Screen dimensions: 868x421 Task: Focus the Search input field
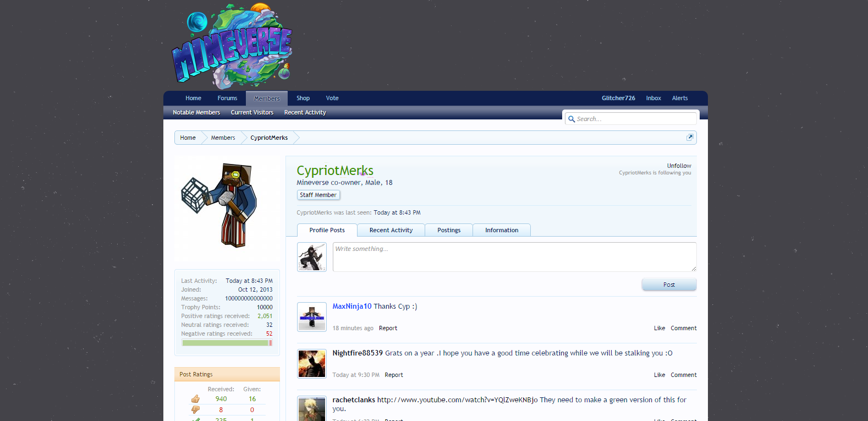630,119
